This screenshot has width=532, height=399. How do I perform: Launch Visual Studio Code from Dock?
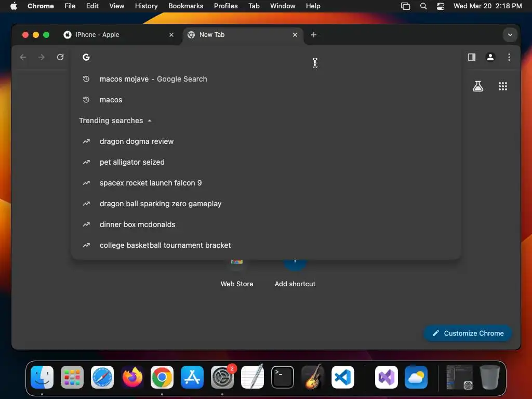343,377
